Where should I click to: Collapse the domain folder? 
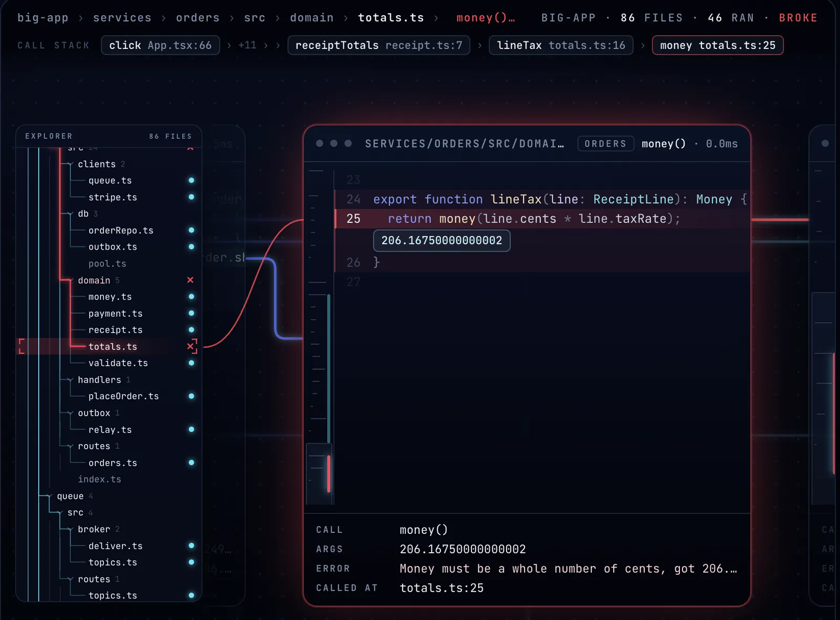[70, 281]
